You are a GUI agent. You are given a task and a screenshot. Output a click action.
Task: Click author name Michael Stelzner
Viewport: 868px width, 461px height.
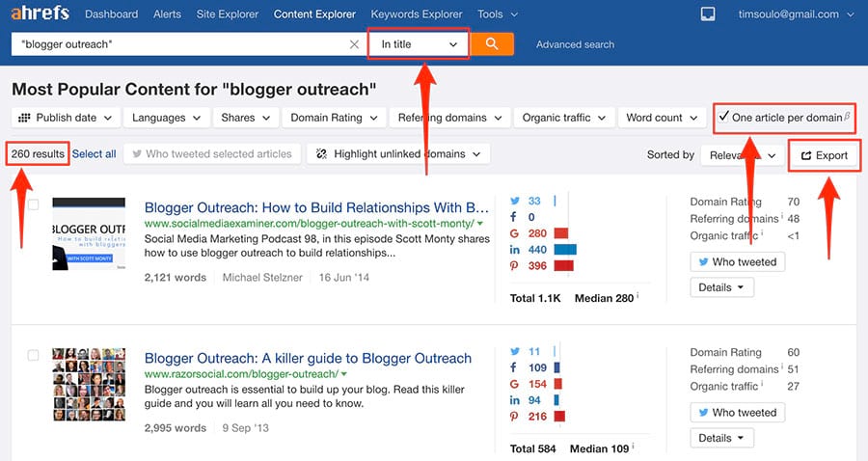[x=262, y=278]
